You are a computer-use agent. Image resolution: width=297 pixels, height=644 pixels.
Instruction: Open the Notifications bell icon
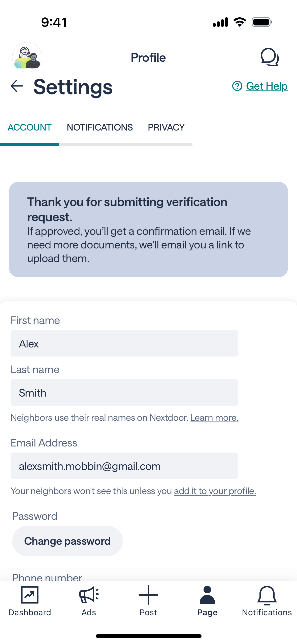tap(267, 595)
